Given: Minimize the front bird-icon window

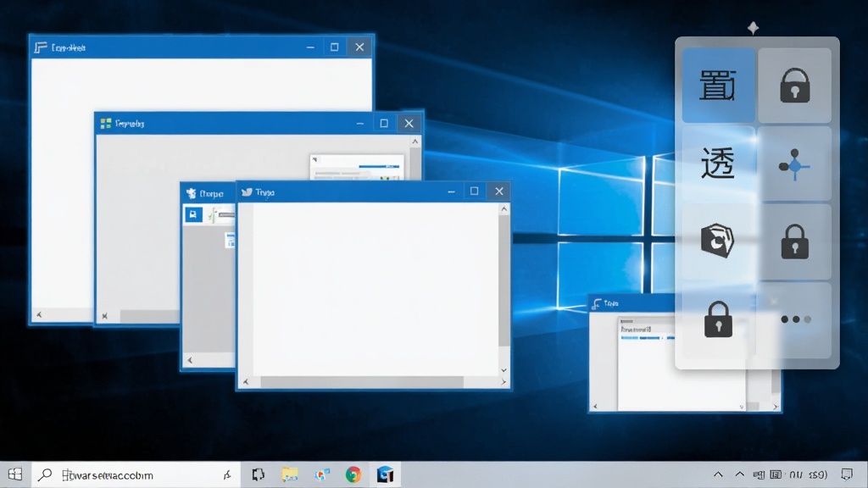Looking at the screenshot, I should coord(451,191).
